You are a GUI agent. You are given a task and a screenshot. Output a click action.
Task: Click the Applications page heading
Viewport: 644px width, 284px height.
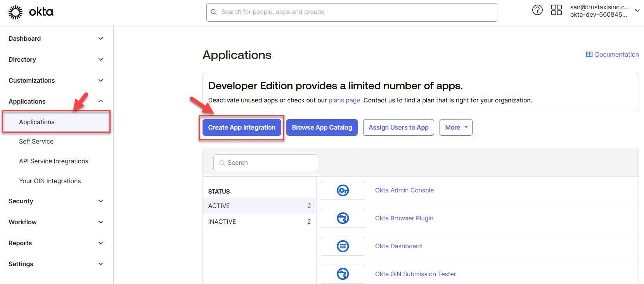point(237,55)
